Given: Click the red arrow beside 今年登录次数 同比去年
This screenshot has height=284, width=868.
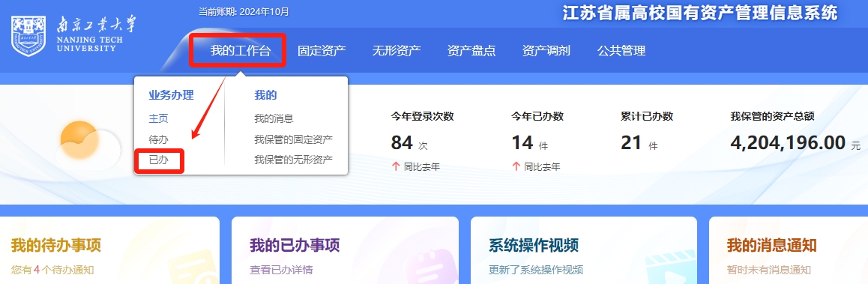Looking at the screenshot, I should pyautogui.click(x=396, y=166).
